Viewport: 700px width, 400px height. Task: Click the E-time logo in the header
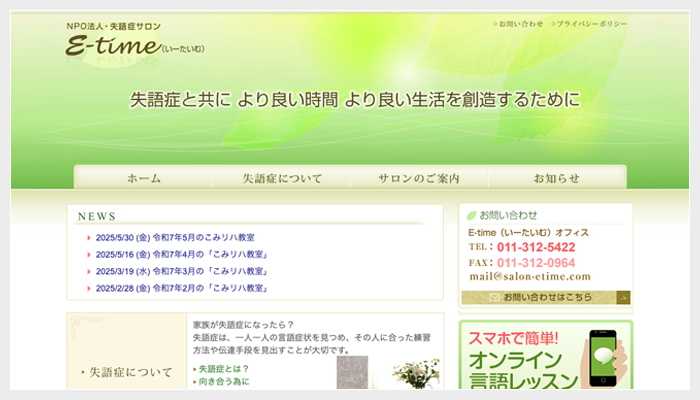click(x=110, y=46)
